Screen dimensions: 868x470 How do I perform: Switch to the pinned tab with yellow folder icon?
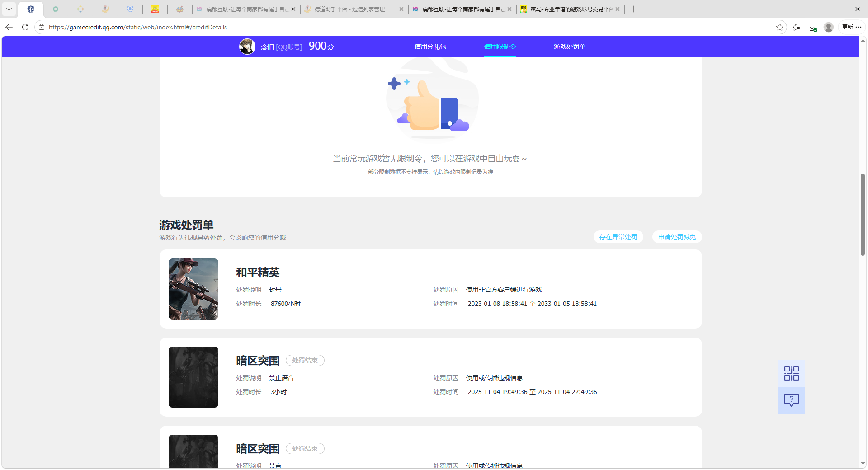point(155,9)
